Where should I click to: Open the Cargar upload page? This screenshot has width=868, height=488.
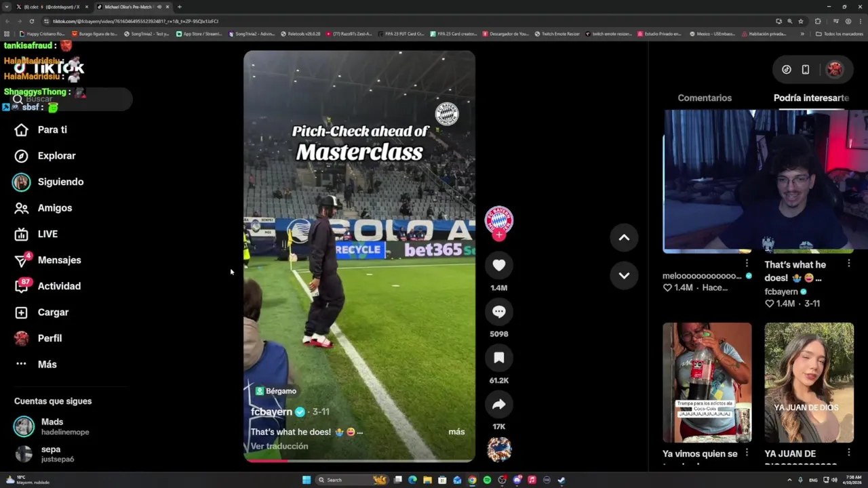[x=42, y=312]
